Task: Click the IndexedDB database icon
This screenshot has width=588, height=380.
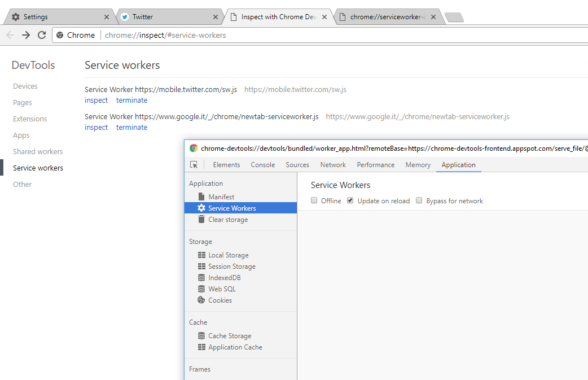Action: pos(201,278)
